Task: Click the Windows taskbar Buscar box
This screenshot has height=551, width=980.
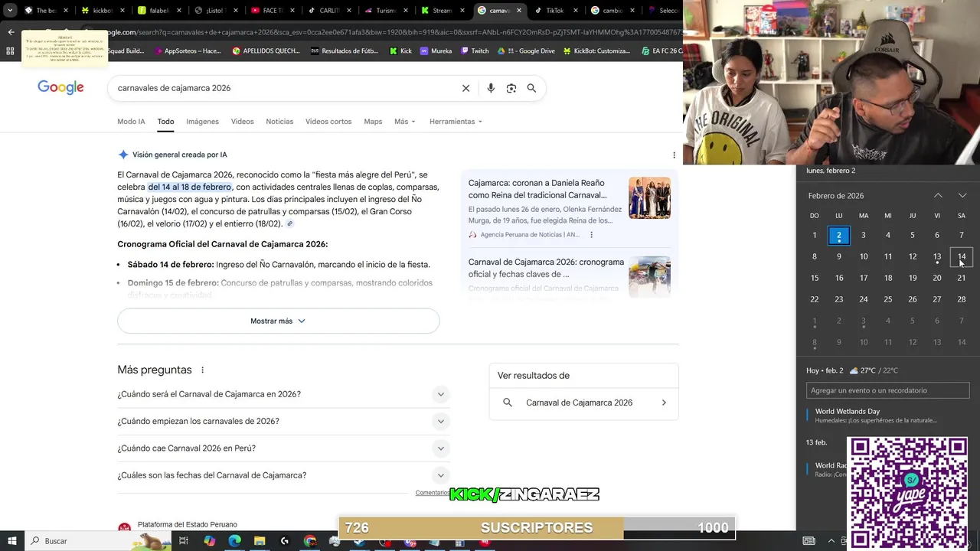Action: click(x=96, y=541)
